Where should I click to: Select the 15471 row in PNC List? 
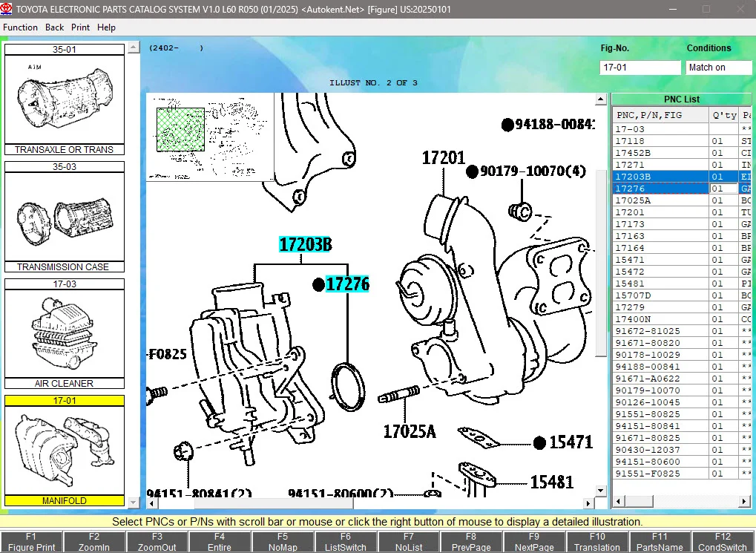click(682, 260)
